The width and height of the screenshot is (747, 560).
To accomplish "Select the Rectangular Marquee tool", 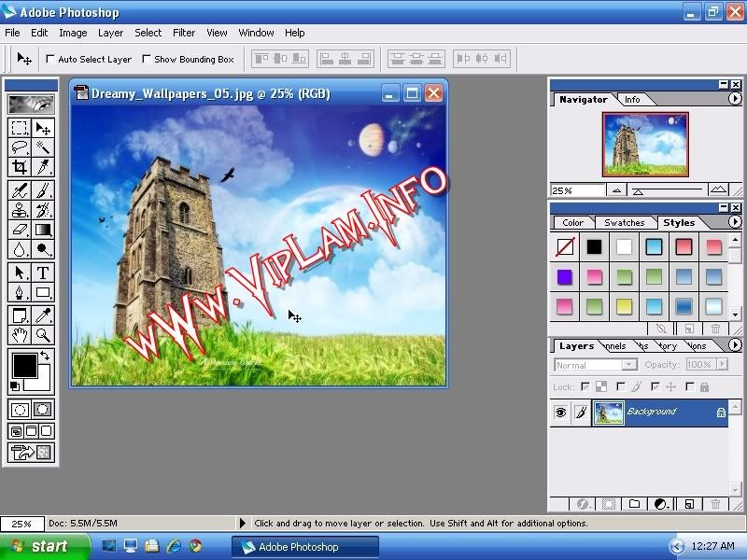I will pyautogui.click(x=20, y=128).
